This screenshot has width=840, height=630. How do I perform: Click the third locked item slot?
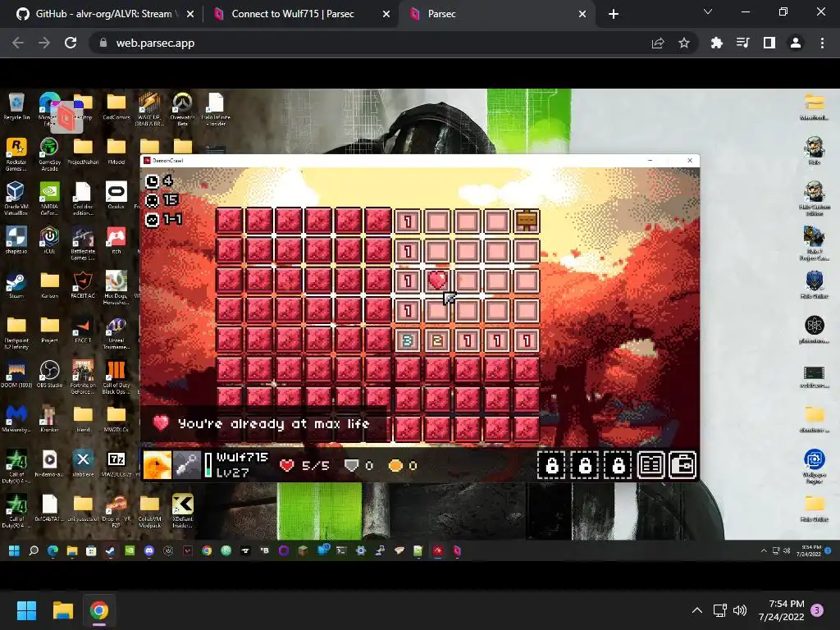(618, 465)
